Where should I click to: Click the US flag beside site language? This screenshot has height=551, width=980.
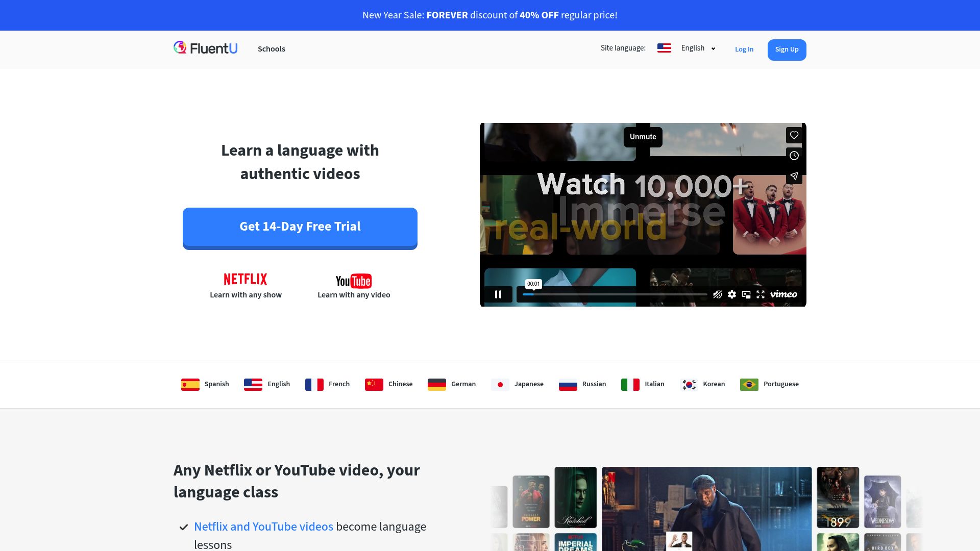(664, 48)
